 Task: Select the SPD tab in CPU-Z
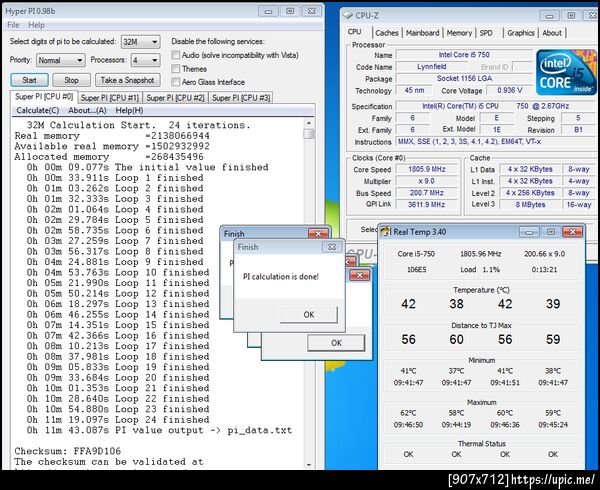pyautogui.click(x=486, y=33)
